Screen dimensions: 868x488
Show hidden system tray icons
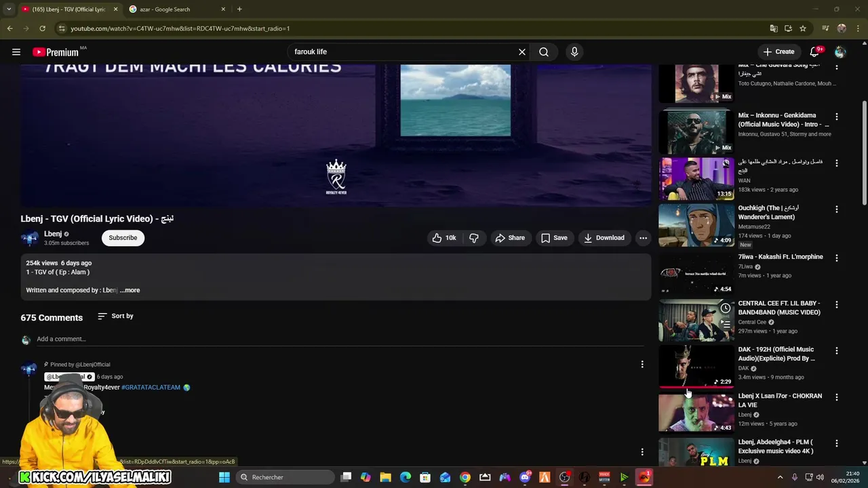tap(780, 477)
